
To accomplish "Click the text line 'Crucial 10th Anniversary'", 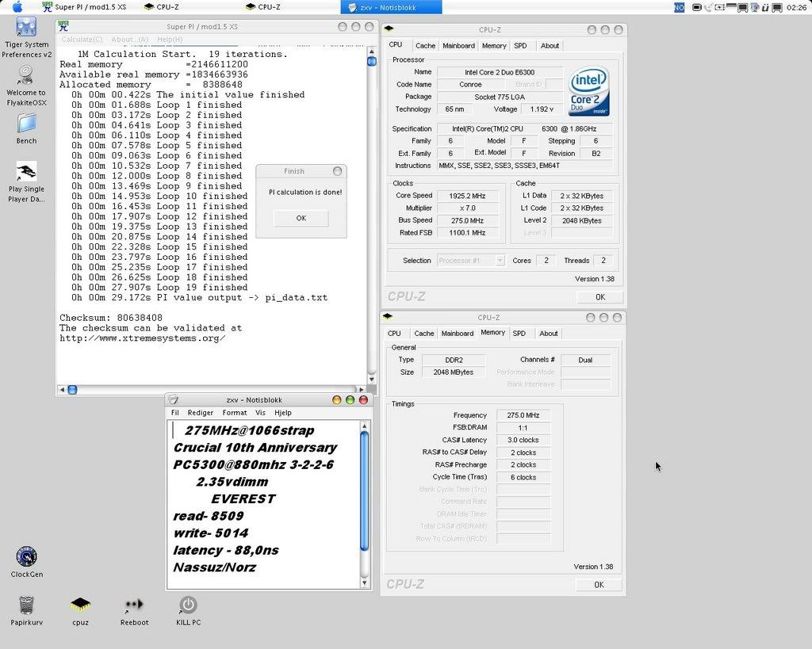I will point(255,448).
